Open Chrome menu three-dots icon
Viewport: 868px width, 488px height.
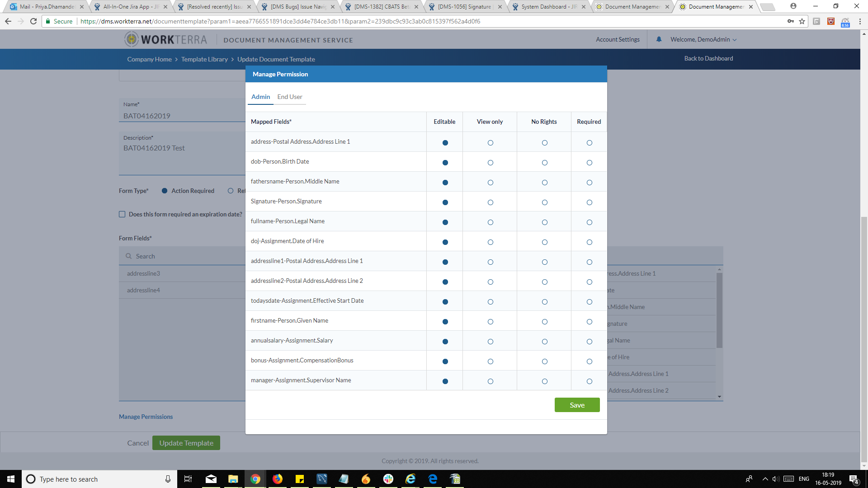point(860,21)
